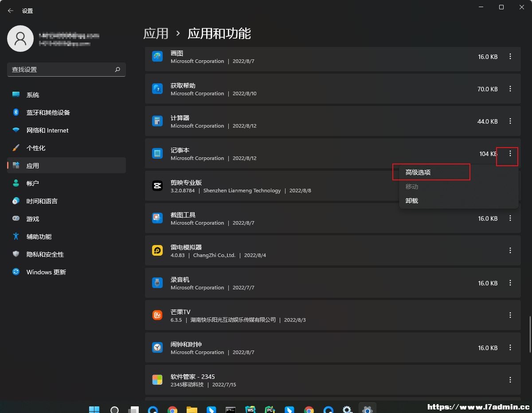The height and width of the screenshot is (413, 532).
Task: Open the Windows Start button on taskbar
Action: pyautogui.click(x=94, y=409)
